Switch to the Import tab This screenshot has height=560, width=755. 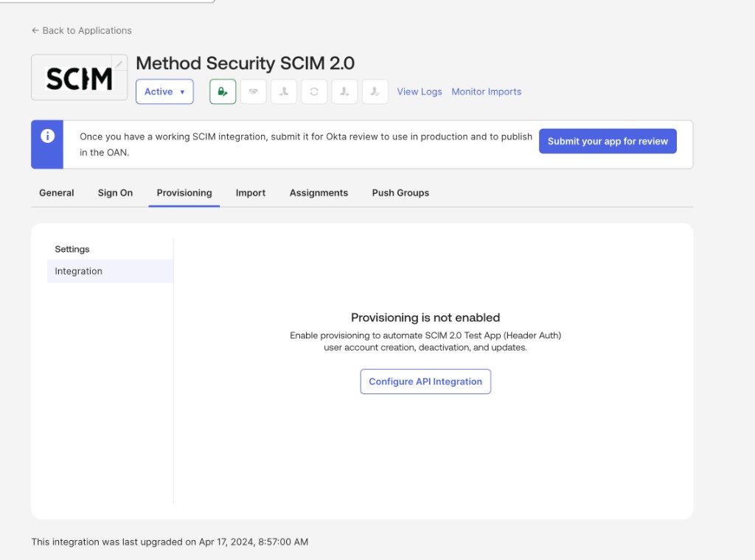click(x=251, y=193)
